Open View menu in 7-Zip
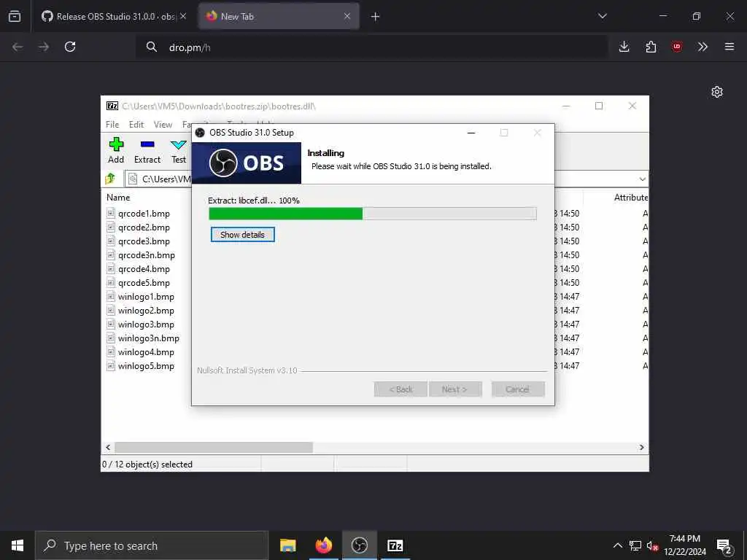Viewport: 747px width, 560px height. tap(163, 125)
